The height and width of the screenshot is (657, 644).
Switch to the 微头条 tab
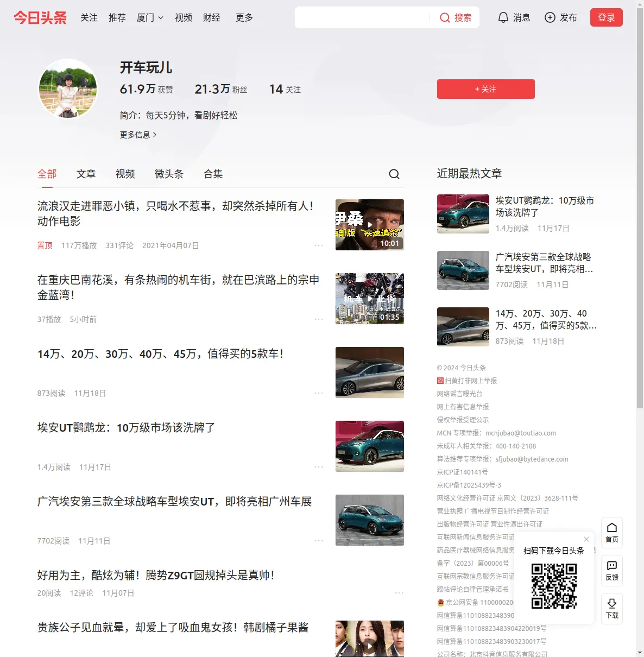click(169, 174)
